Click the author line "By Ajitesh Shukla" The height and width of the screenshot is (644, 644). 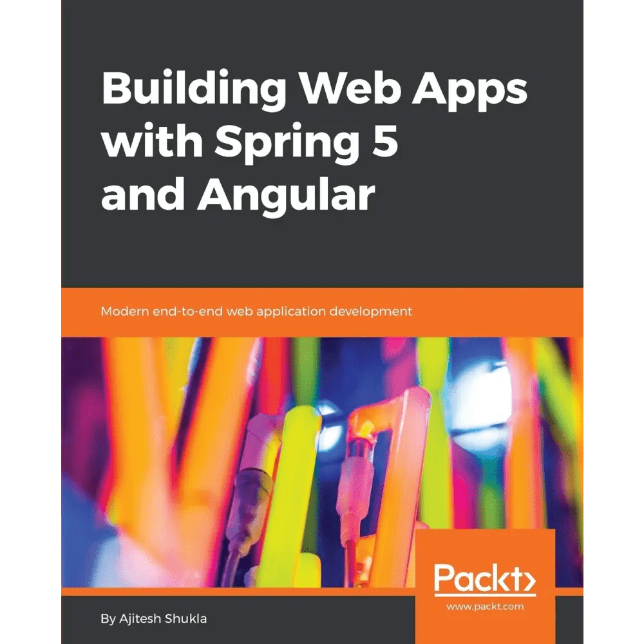[154, 618]
